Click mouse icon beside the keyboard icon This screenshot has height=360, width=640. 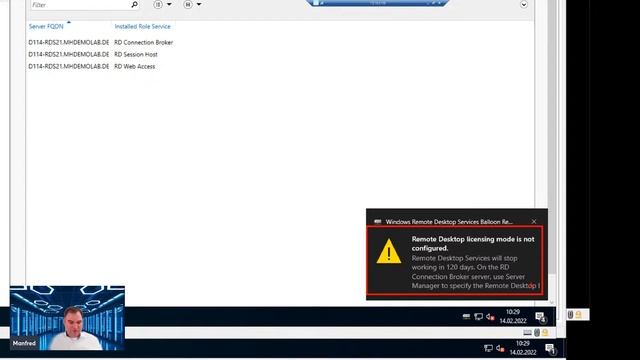pos(537,333)
